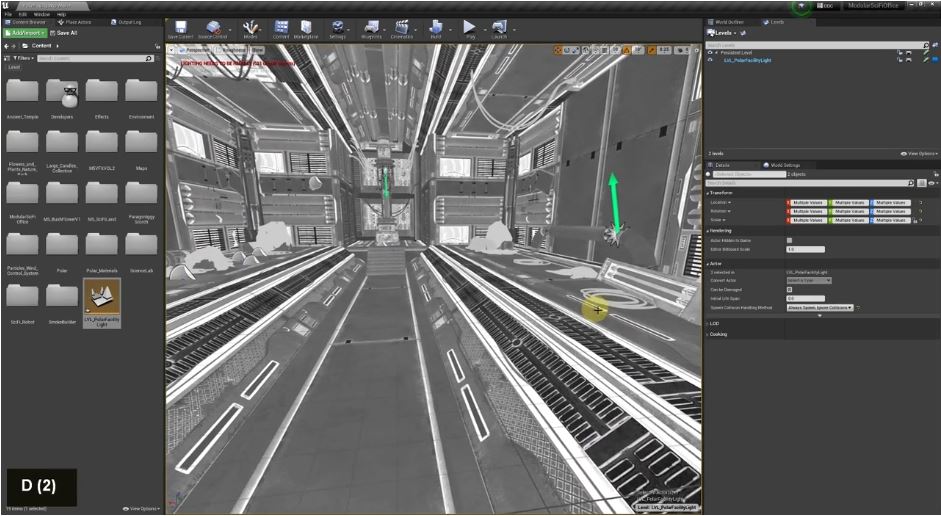Viewport: 941px width, 516px height.
Task: Open the Marketplace from the toolbar
Action: point(305,28)
